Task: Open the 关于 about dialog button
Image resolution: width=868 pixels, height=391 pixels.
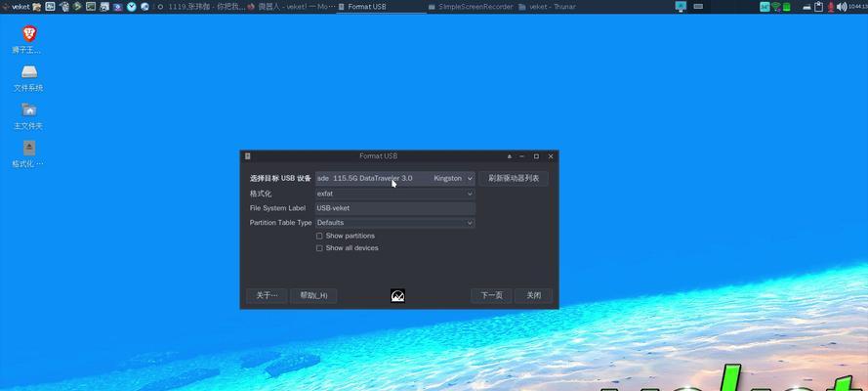Action: click(x=267, y=296)
